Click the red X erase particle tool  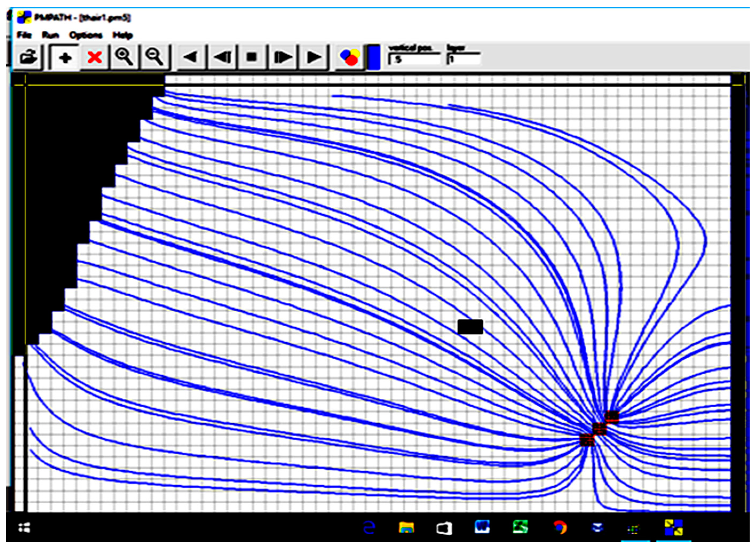[94, 57]
